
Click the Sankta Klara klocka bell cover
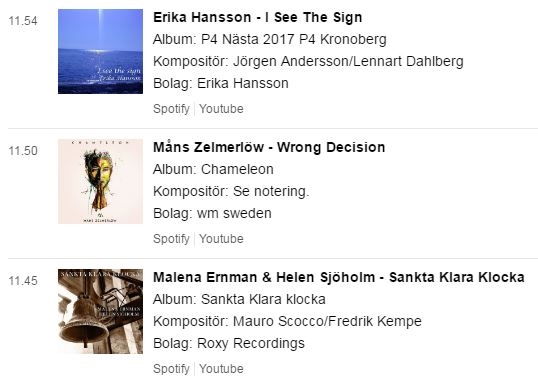101,311
